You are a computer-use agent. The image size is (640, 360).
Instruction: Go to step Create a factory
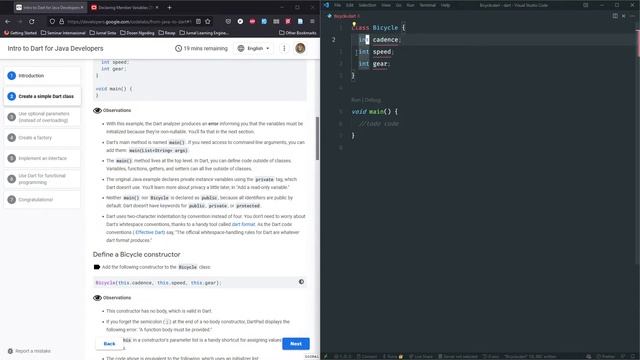(42, 138)
